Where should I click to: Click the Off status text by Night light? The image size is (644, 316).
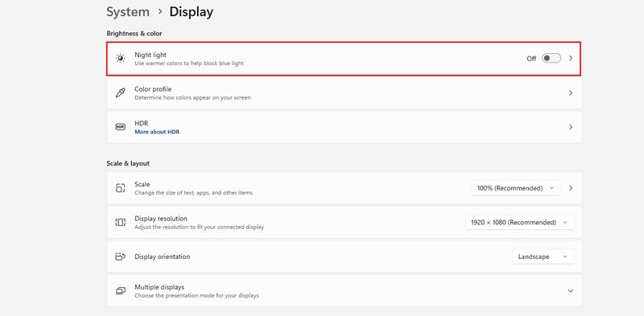[531, 59]
